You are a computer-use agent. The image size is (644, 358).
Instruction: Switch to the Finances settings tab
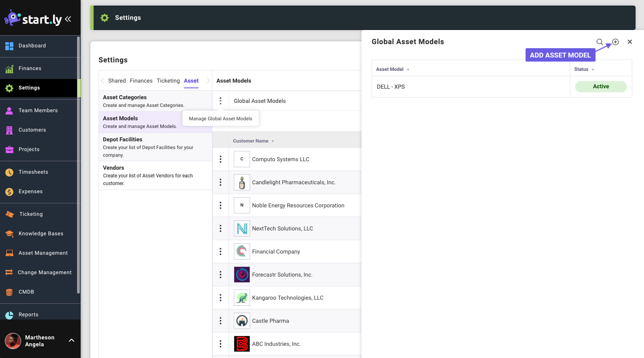coord(141,81)
